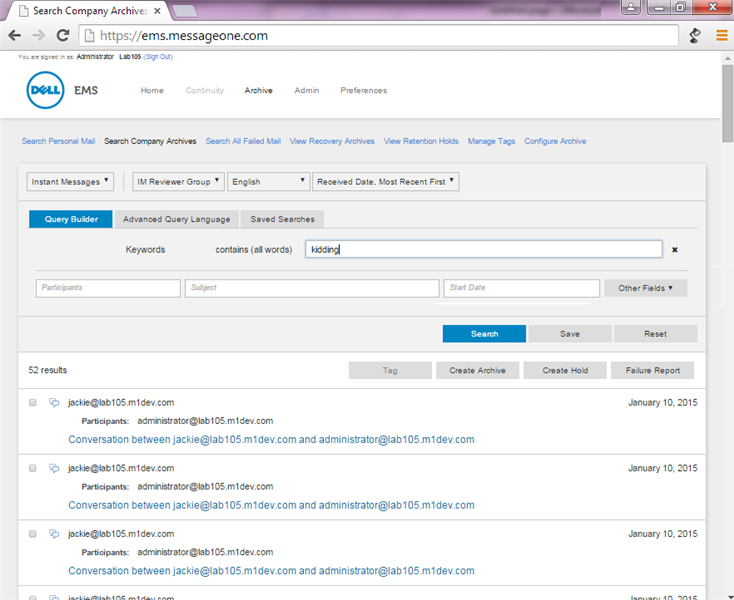Open the contains (all words) operator

click(253, 249)
